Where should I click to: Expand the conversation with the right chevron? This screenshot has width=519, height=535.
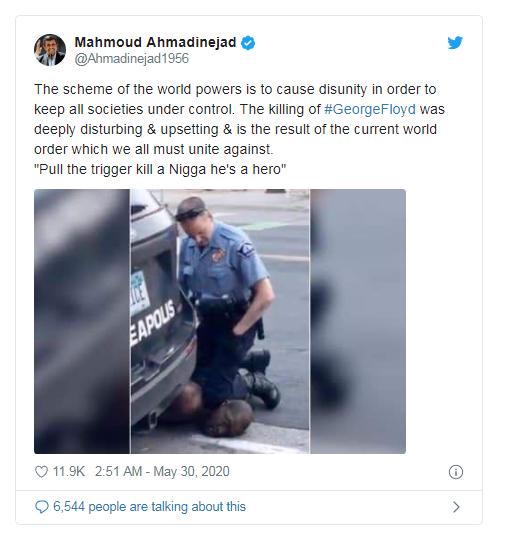point(456,507)
